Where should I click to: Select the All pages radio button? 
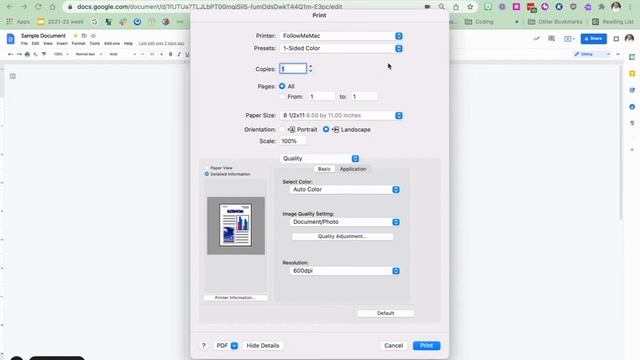[x=282, y=86]
